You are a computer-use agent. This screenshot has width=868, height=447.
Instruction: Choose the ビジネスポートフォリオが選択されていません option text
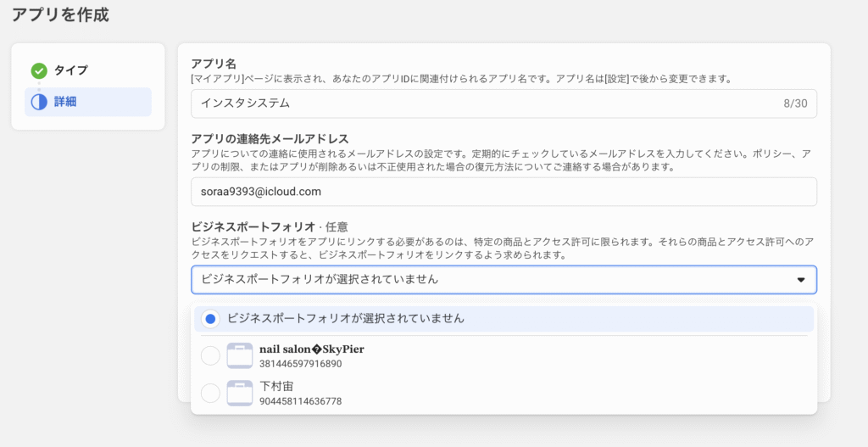point(346,319)
